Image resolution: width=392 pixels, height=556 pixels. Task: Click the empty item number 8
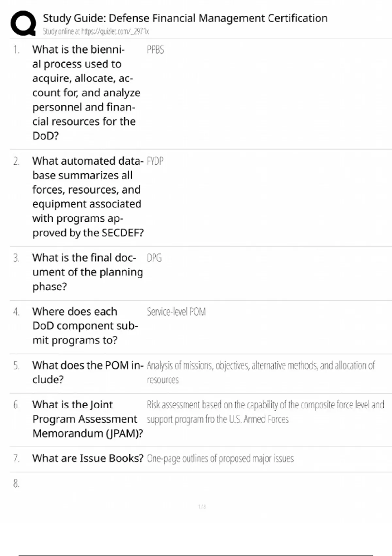[x=16, y=483]
